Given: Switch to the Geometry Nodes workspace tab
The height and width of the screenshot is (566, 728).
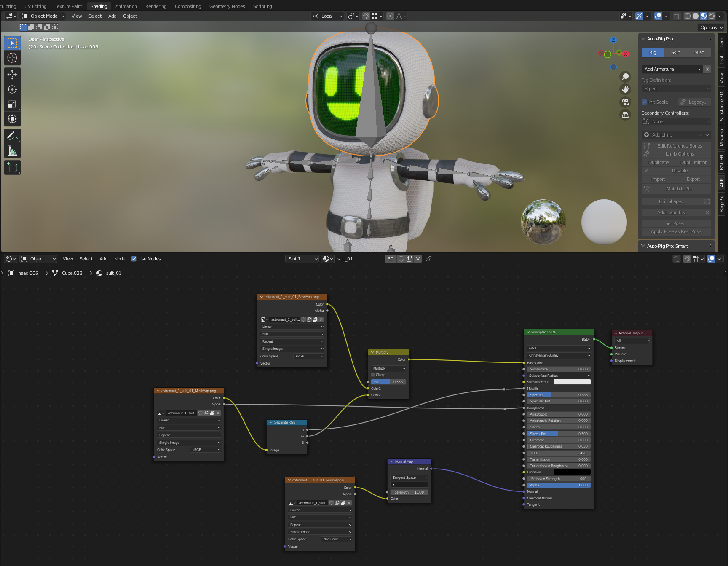Looking at the screenshot, I should 227,6.
